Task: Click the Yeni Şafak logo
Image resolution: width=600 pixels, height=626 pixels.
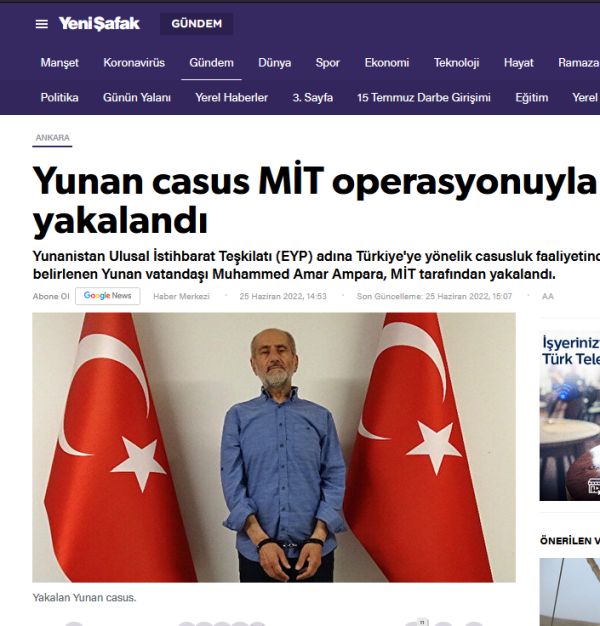Action: (x=99, y=24)
